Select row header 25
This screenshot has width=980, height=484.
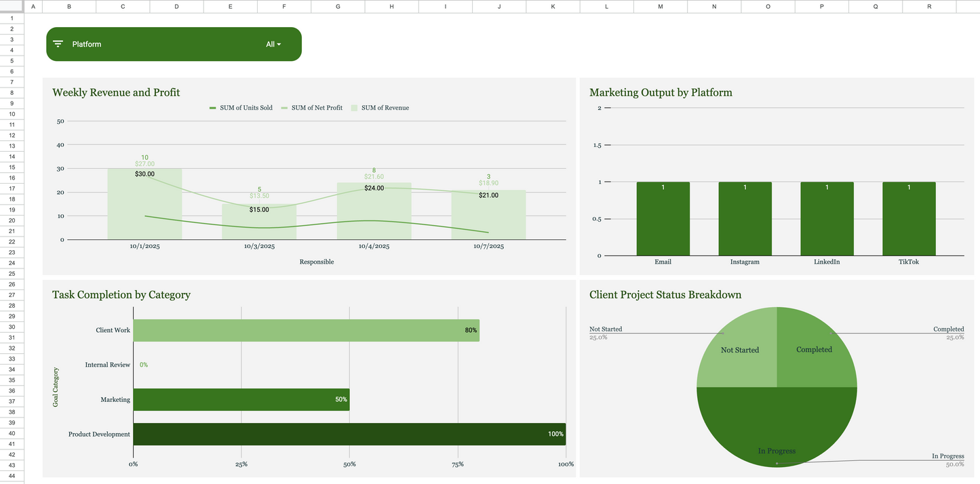(12, 273)
